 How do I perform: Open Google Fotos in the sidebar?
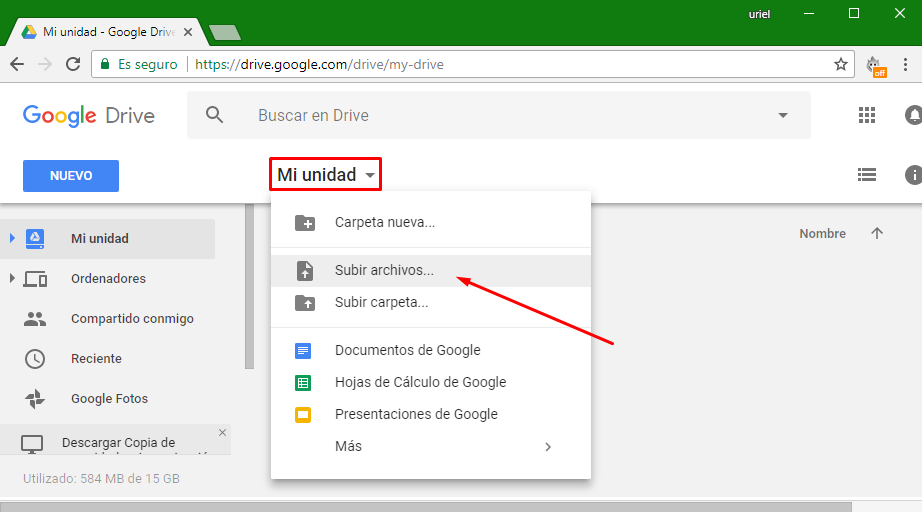pyautogui.click(x=107, y=399)
